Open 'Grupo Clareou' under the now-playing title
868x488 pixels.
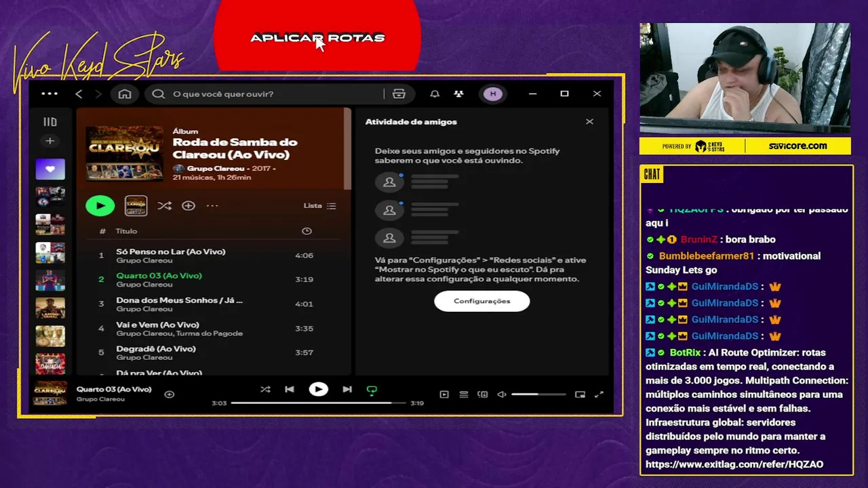pos(100,399)
